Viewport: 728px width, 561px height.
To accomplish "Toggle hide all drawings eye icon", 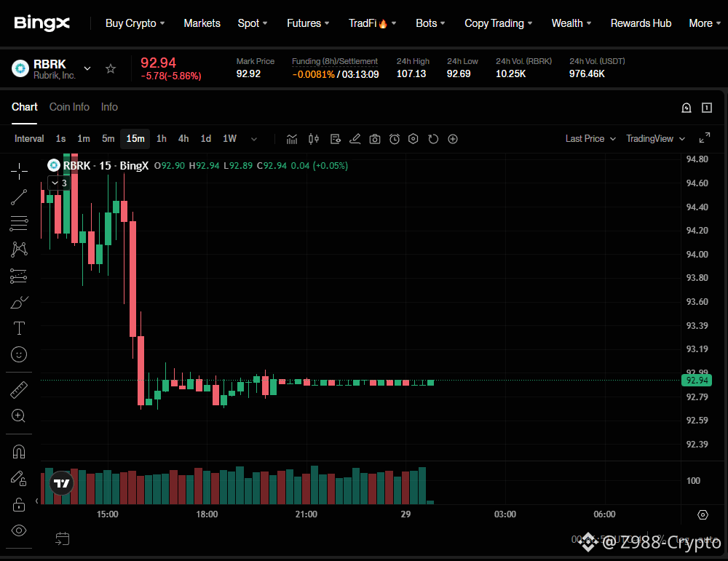I will click(x=19, y=530).
